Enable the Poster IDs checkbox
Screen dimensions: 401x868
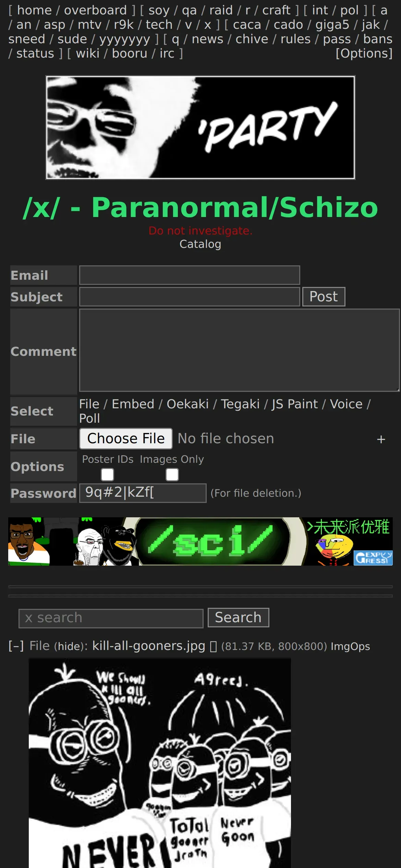(107, 475)
